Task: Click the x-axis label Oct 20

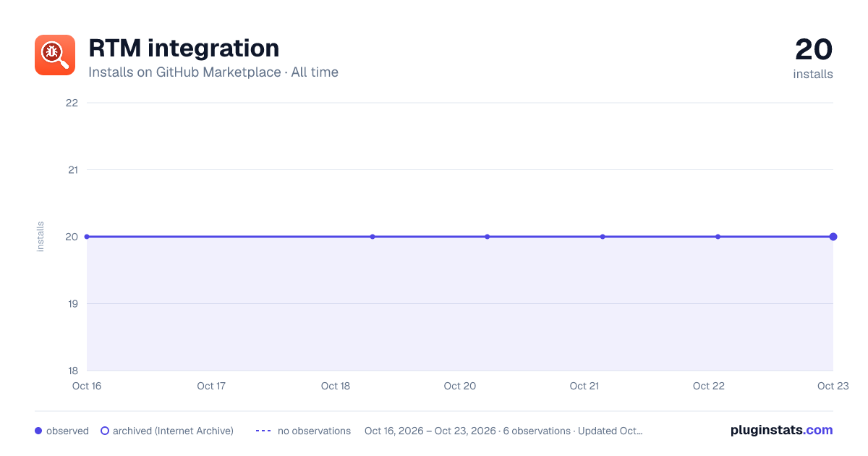Action: pyautogui.click(x=460, y=386)
